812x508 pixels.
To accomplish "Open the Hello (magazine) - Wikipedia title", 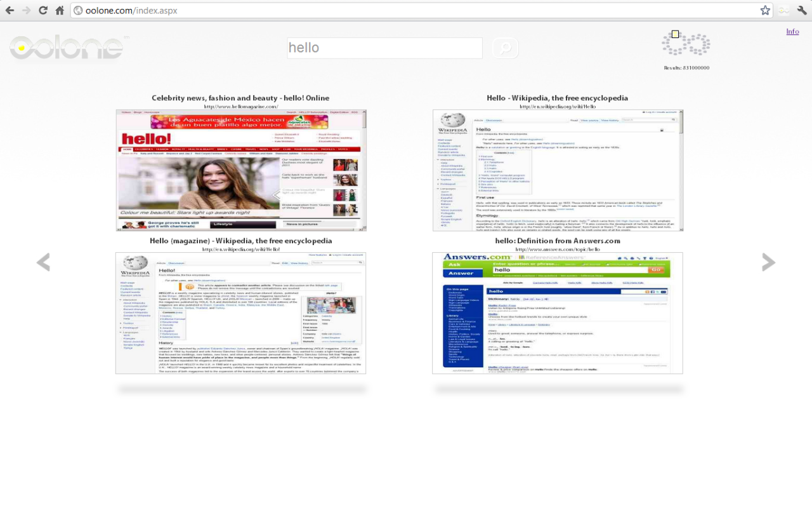I will coord(241,241).
